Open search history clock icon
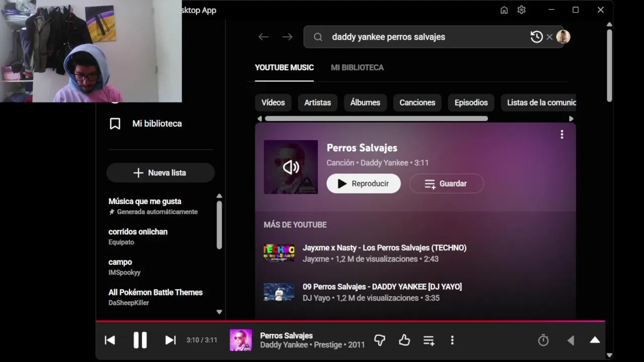Image resolution: width=644 pixels, height=362 pixels. (536, 37)
